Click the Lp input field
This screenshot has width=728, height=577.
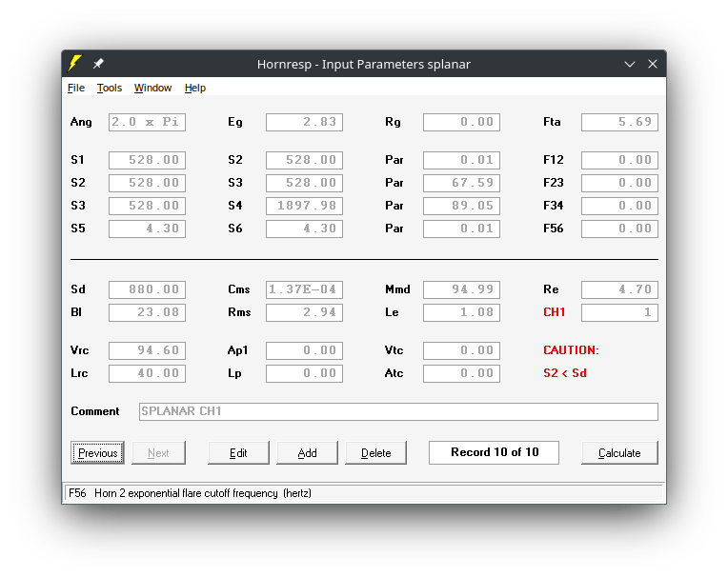[x=304, y=373]
